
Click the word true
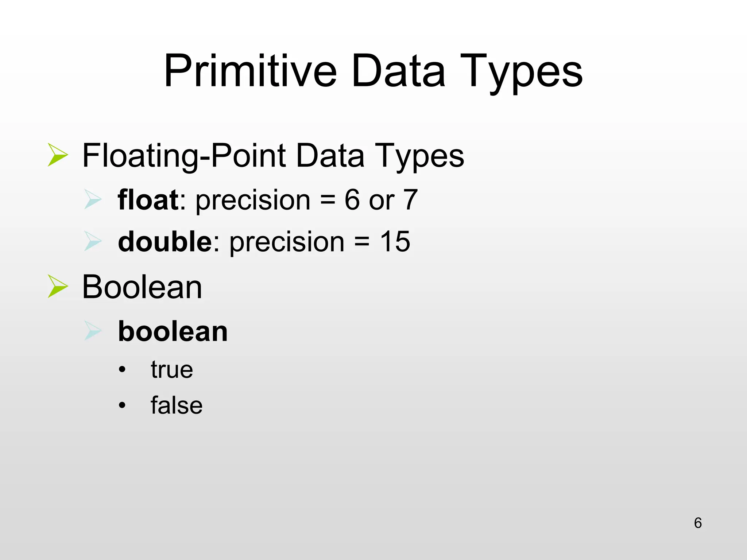point(172,370)
